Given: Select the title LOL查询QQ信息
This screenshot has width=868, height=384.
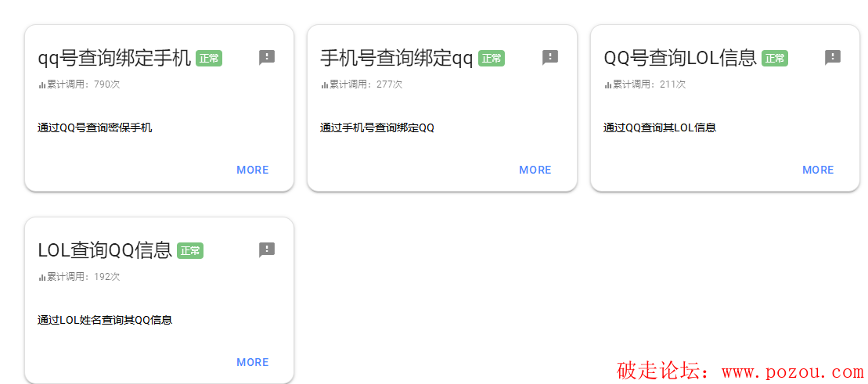Looking at the screenshot, I should 105,250.
